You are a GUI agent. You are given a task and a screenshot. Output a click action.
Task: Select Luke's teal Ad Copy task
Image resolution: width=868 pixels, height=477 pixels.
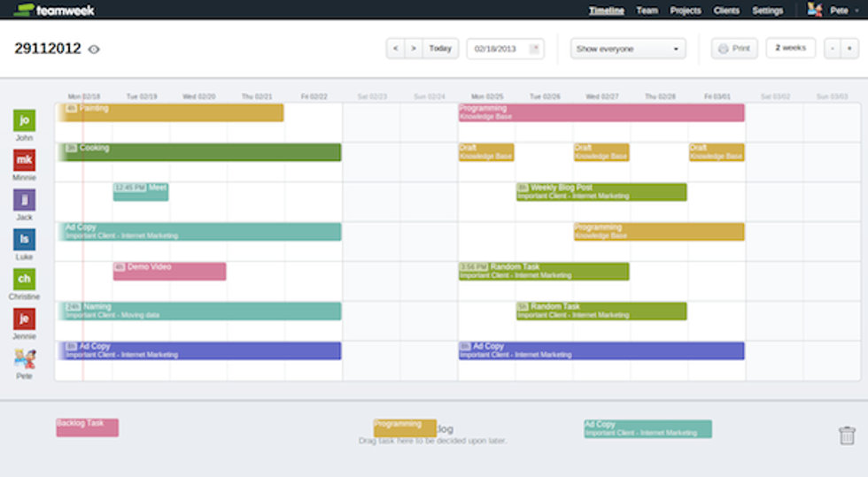[199, 231]
